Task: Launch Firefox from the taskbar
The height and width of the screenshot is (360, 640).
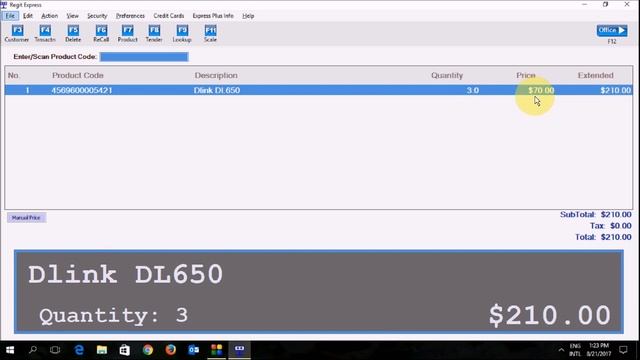Action: pos(171,350)
